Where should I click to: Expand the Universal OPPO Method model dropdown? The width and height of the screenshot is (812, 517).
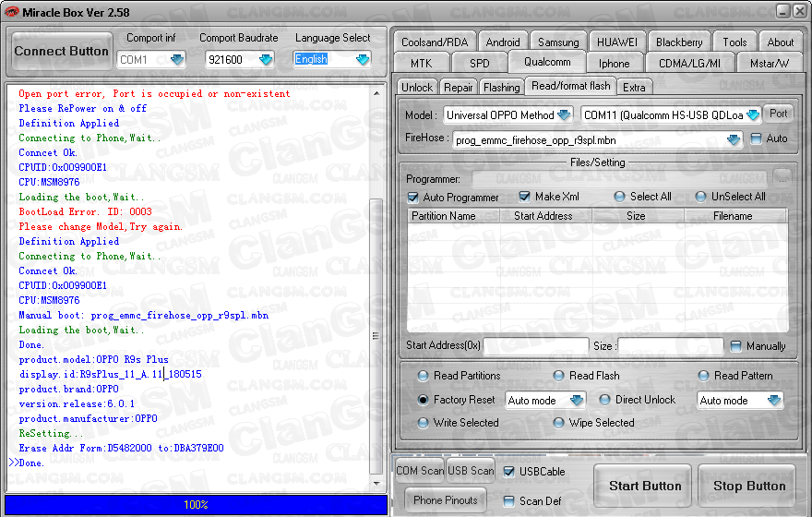564,115
